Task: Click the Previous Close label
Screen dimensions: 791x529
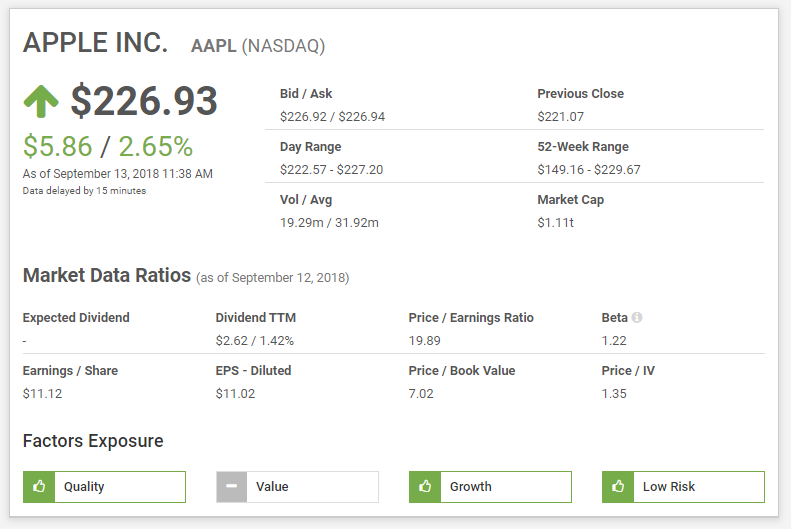Action: (x=580, y=94)
